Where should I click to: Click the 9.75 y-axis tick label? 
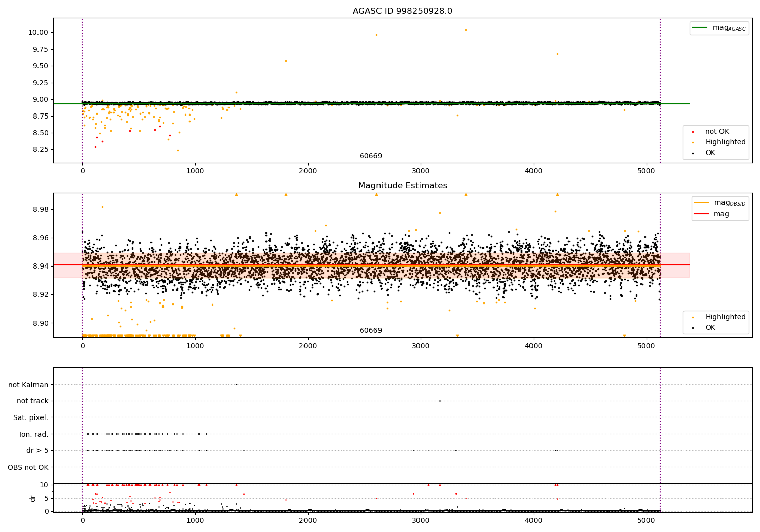point(40,49)
